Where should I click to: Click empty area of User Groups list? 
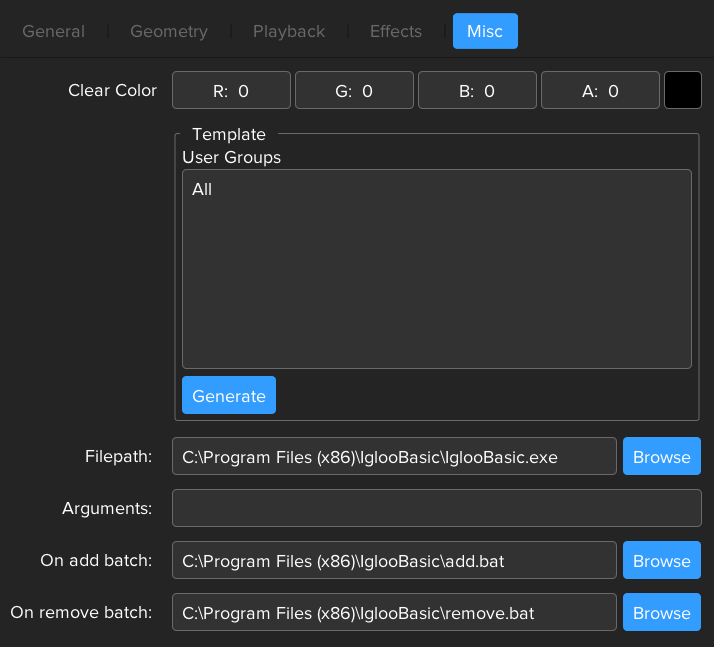coord(436,290)
